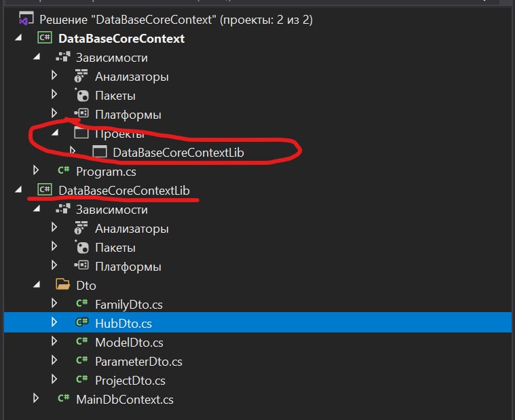The height and width of the screenshot is (420, 515).
Task: Collapse the bold DataBaseCoreContext project node
Action: tap(19, 38)
